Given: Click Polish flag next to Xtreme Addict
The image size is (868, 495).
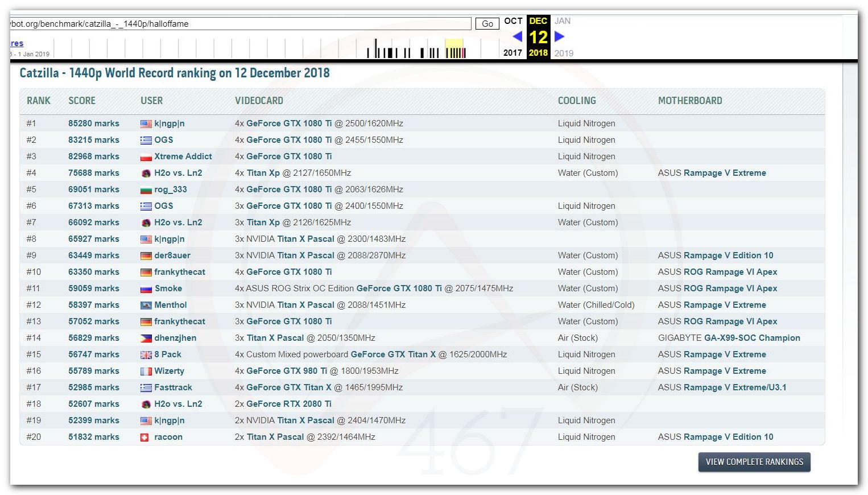Looking at the screenshot, I should [x=146, y=157].
